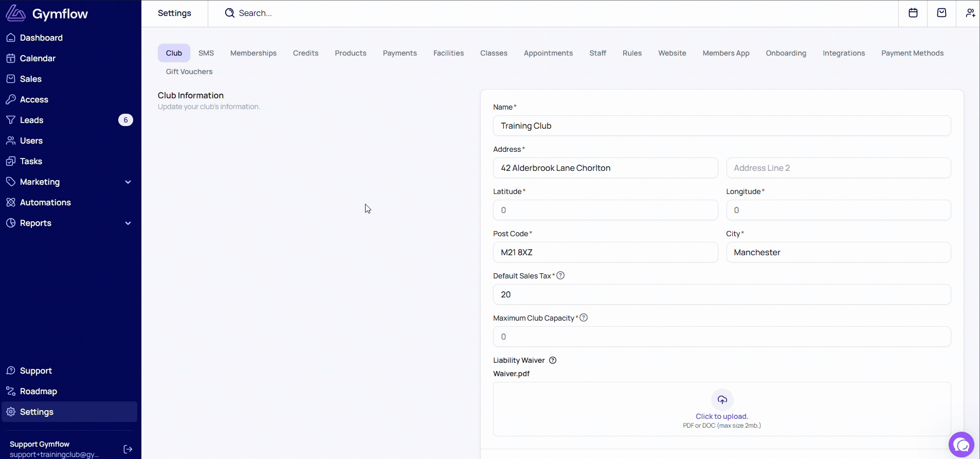Screen dimensions: 980x459
Task: Click the upload cloud icon
Action: 722,400
